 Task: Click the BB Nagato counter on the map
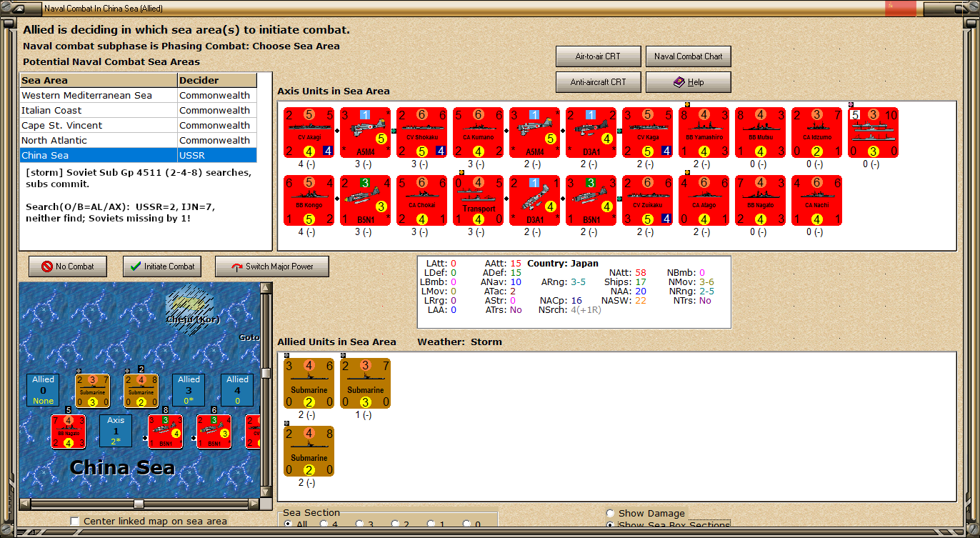69,432
